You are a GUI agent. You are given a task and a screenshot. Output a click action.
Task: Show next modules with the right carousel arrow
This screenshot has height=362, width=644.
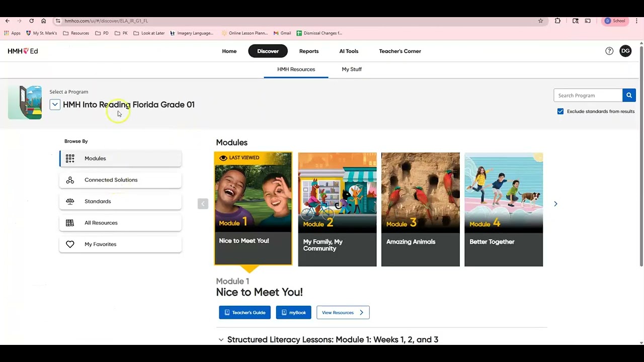point(555,204)
